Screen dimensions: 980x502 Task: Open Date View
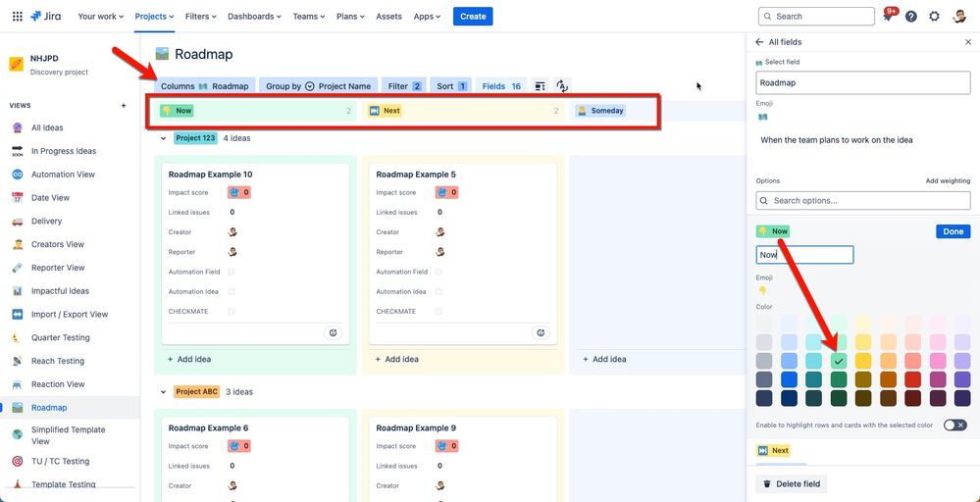[51, 197]
